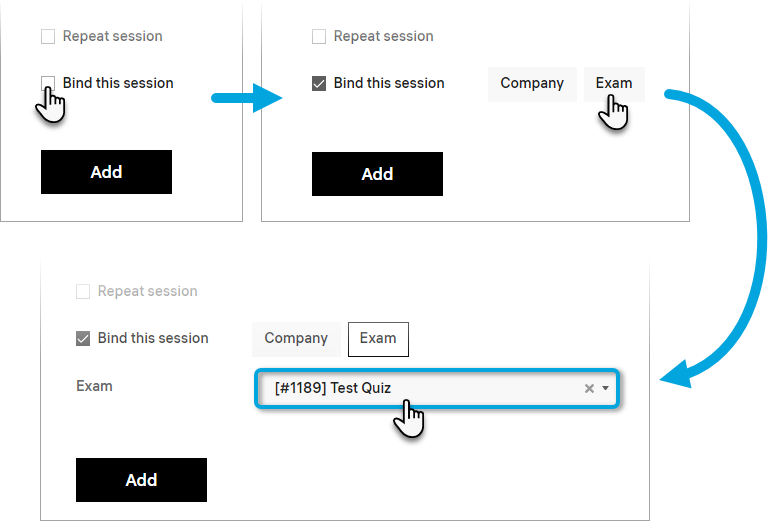
Task: Uncheck Bind this session in the top-right panel
Action: tap(319, 84)
